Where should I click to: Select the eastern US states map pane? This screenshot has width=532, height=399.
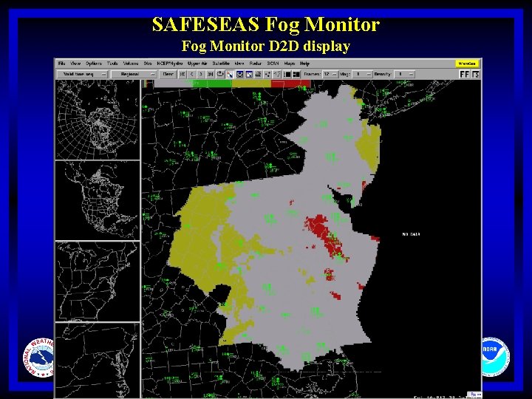pyautogui.click(x=98, y=282)
